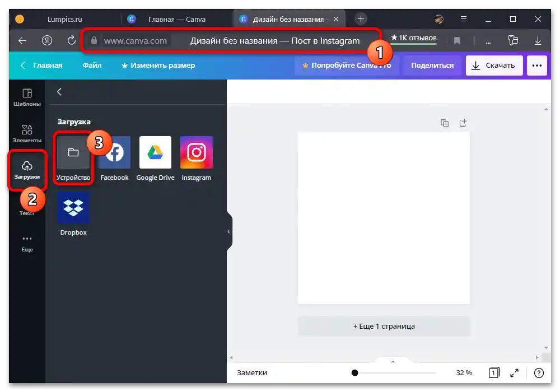Expand the pages drawer chevron

pos(393,362)
